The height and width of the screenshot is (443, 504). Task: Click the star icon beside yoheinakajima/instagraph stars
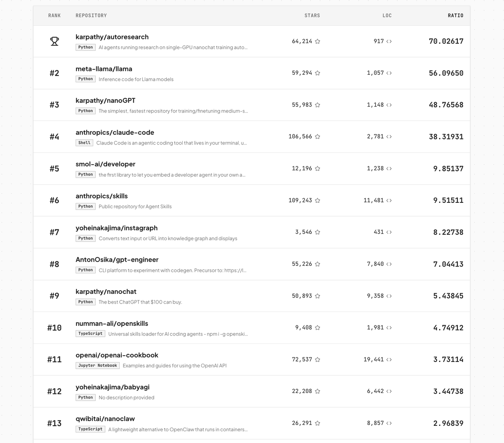click(318, 232)
